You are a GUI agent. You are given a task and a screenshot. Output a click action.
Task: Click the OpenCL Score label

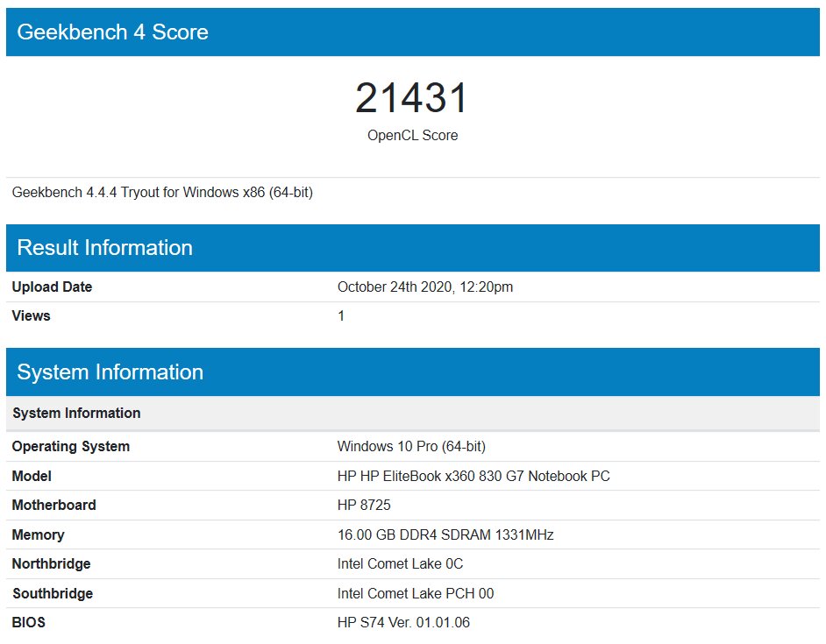coord(412,135)
